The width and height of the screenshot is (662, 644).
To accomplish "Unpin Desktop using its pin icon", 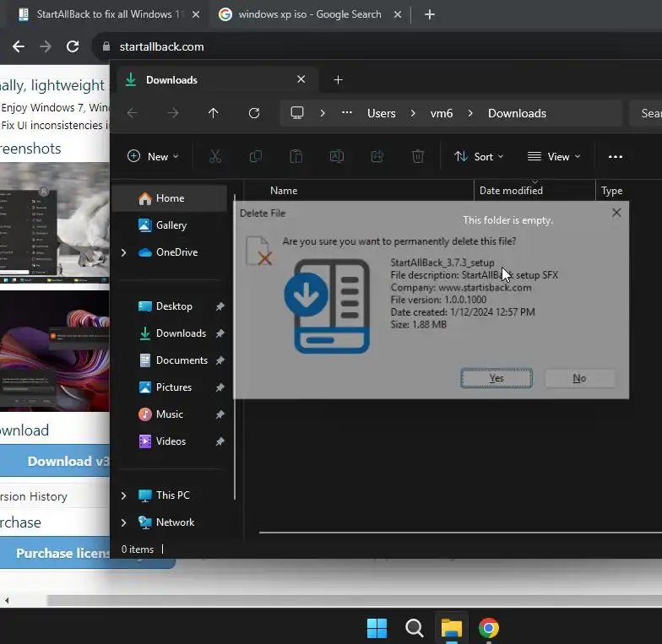I will tap(220, 306).
